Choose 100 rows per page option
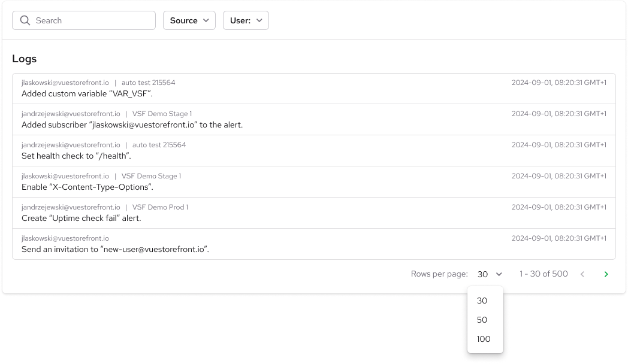The height and width of the screenshot is (364, 628). [484, 339]
